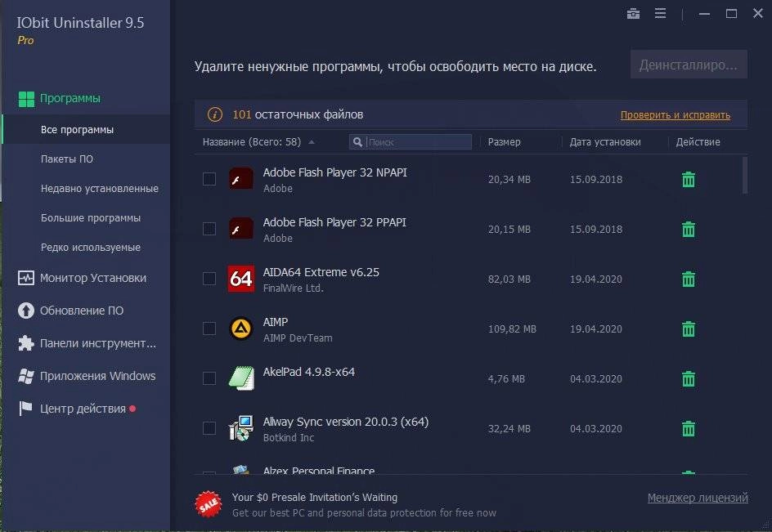Click the Botkind Inc publisher text
Screen dimensions: 772x532
pyautogui.click(x=289, y=437)
